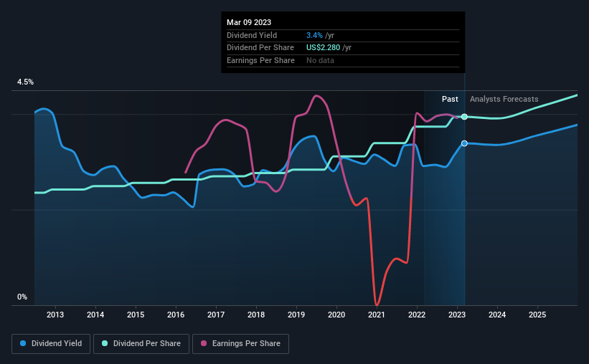Click the blue Dividend Yield data point marker
This screenshot has width=589, height=364.
(464, 143)
